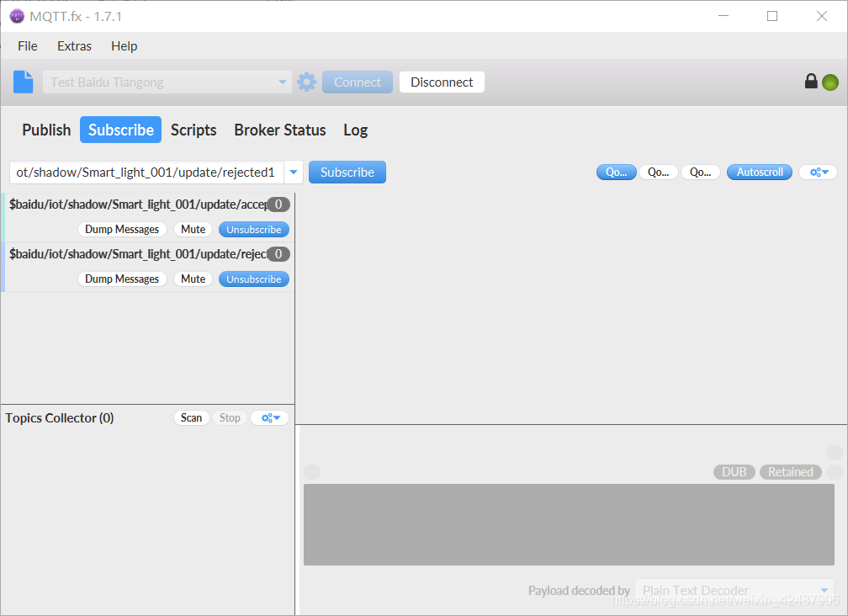Screen dimensions: 848x616
Task: Open the Extras menu
Action: point(74,46)
